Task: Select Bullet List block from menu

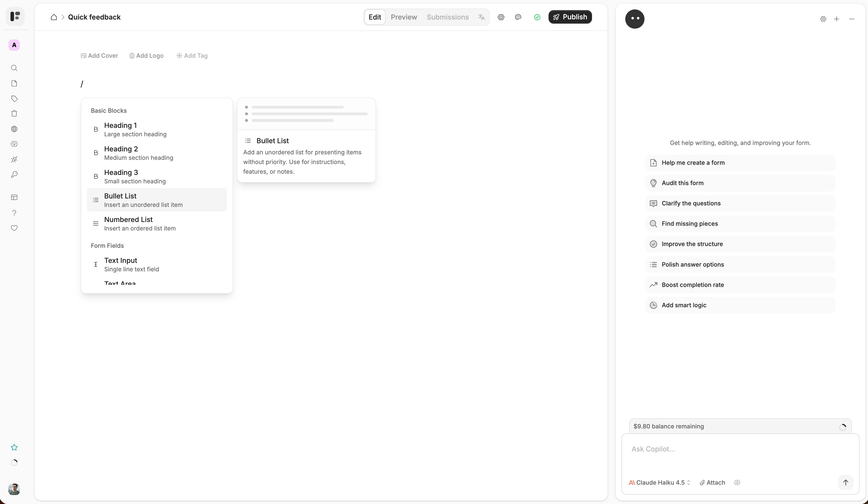Action: (x=157, y=200)
